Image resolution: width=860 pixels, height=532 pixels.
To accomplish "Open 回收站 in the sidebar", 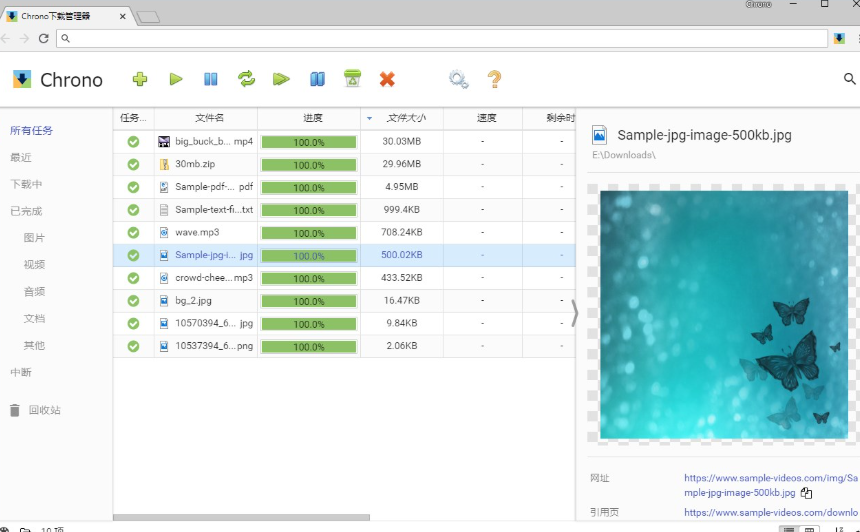I will [x=44, y=410].
